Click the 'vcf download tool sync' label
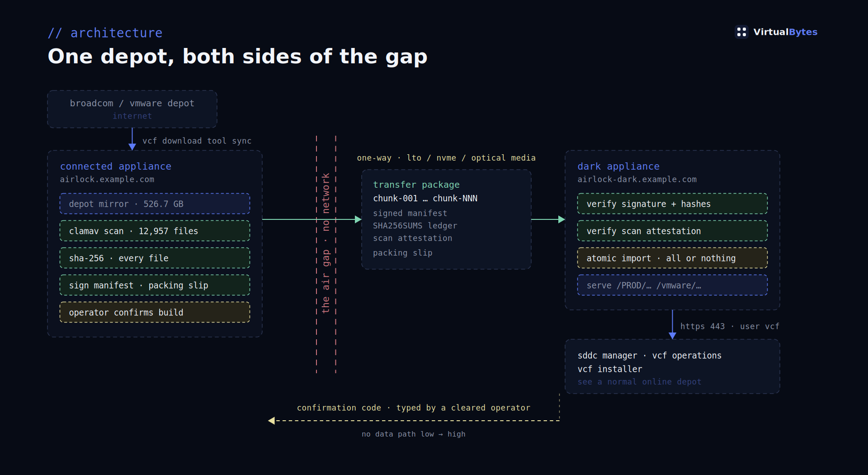Screen dimensions: 868x475 (x=197, y=141)
